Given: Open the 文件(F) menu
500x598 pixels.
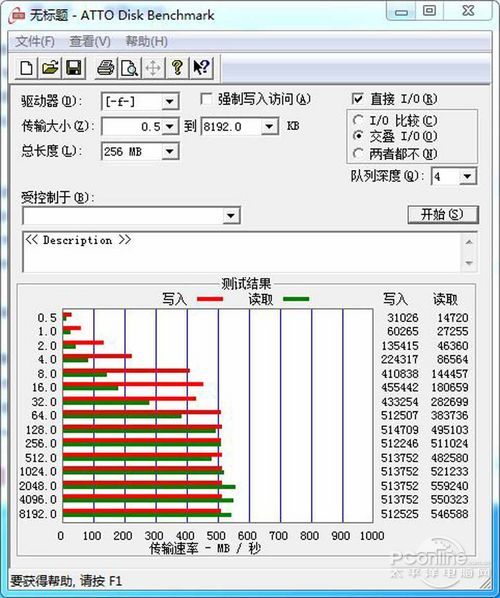Looking at the screenshot, I should [35, 41].
